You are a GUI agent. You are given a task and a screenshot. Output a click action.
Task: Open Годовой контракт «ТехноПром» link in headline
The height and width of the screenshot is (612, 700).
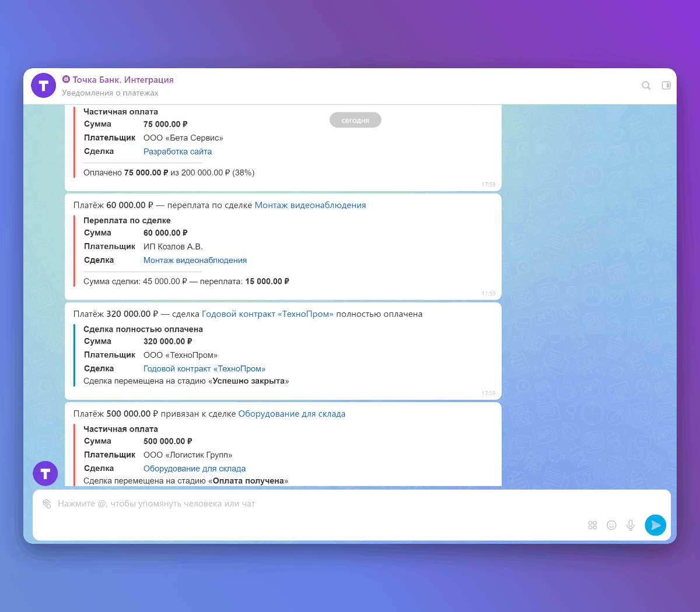[267, 314]
